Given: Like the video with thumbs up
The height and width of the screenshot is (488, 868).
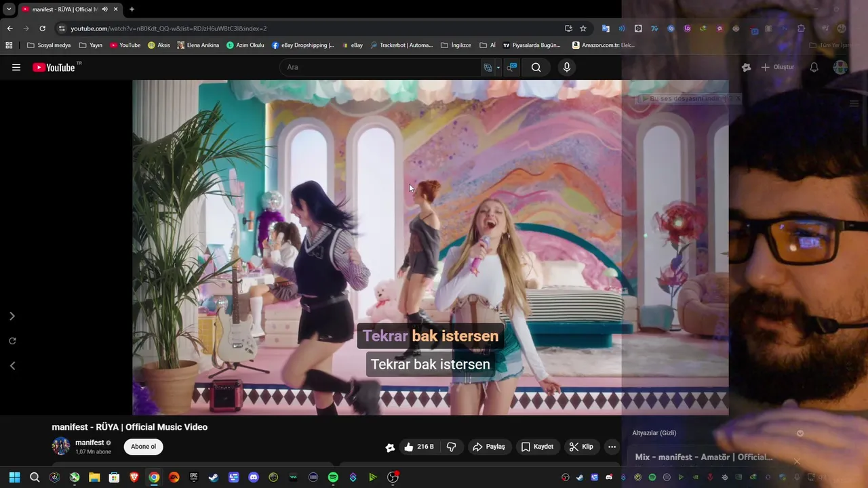Looking at the screenshot, I should 419,447.
